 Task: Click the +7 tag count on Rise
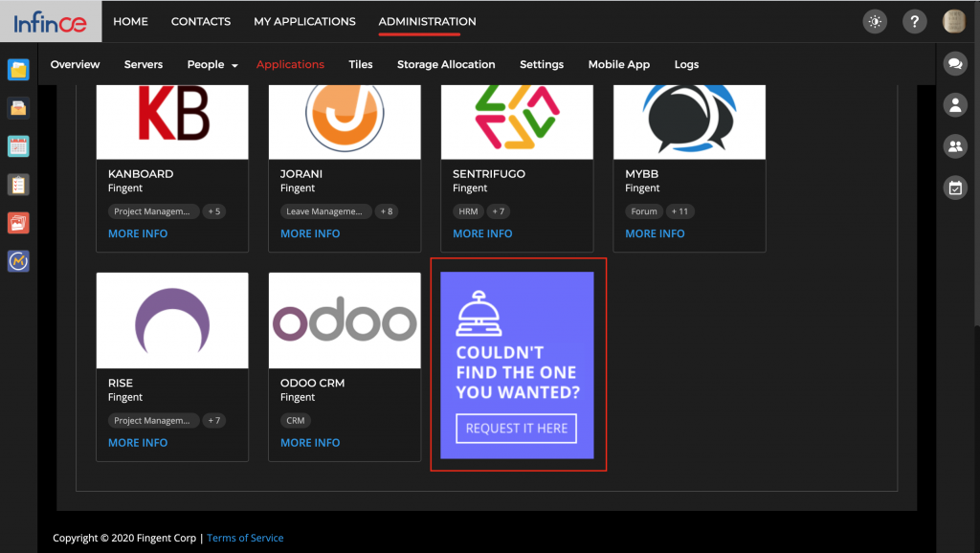214,421
